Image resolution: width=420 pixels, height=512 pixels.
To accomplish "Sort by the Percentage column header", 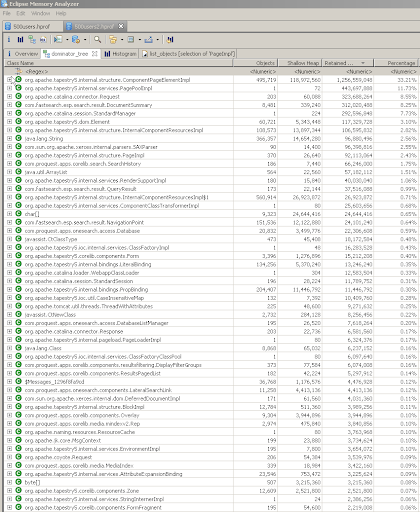I will (396, 63).
